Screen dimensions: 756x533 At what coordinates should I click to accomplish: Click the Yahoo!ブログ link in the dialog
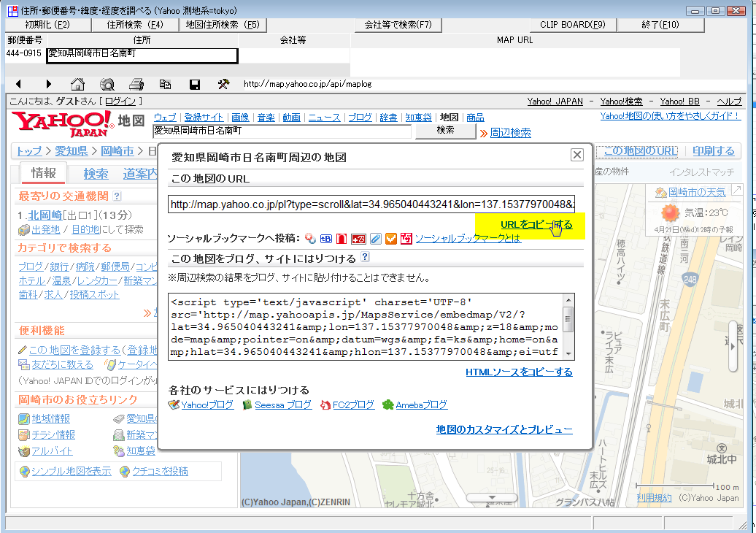tap(207, 405)
